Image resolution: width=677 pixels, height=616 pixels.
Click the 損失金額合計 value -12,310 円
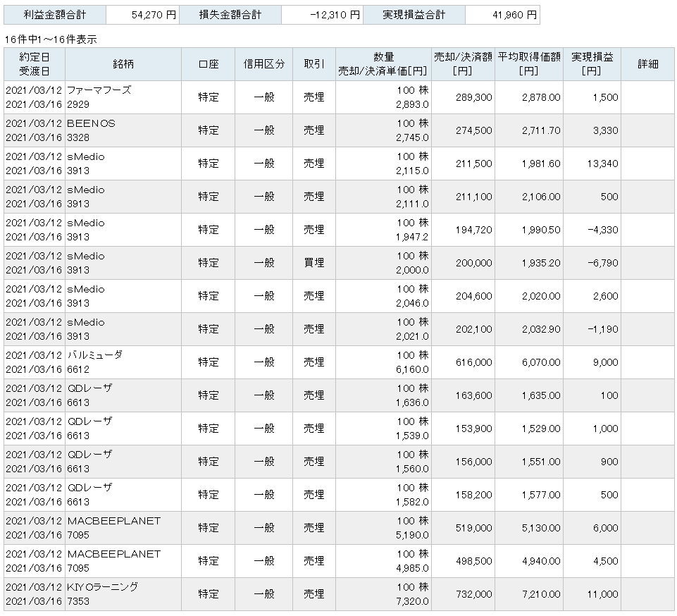click(x=335, y=15)
